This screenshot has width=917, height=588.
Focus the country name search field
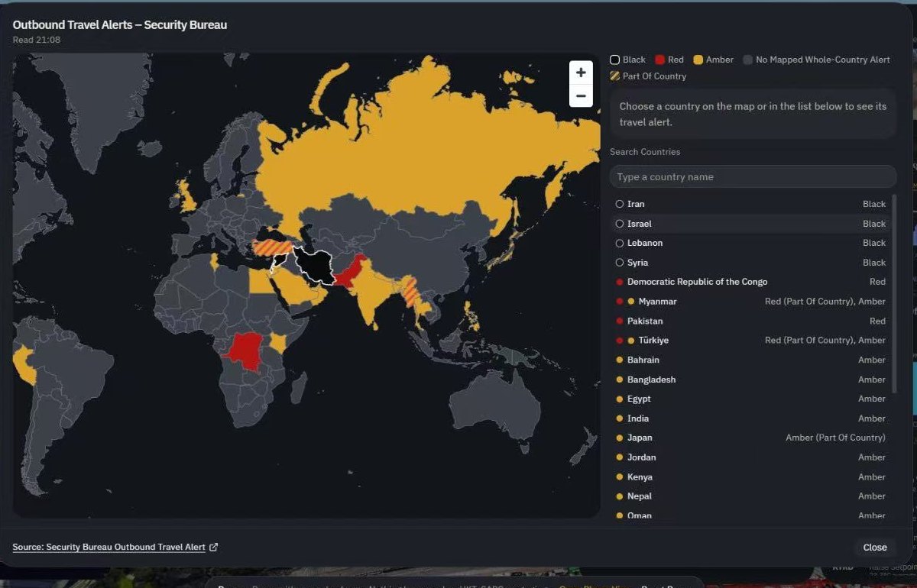[753, 176]
